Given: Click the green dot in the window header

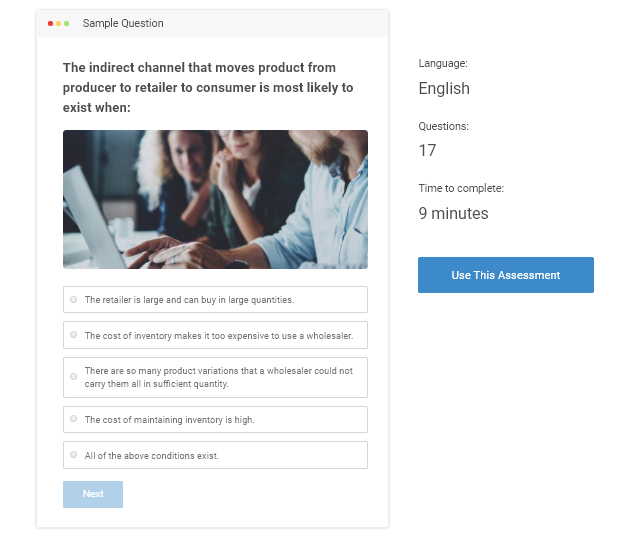Looking at the screenshot, I should (x=66, y=23).
